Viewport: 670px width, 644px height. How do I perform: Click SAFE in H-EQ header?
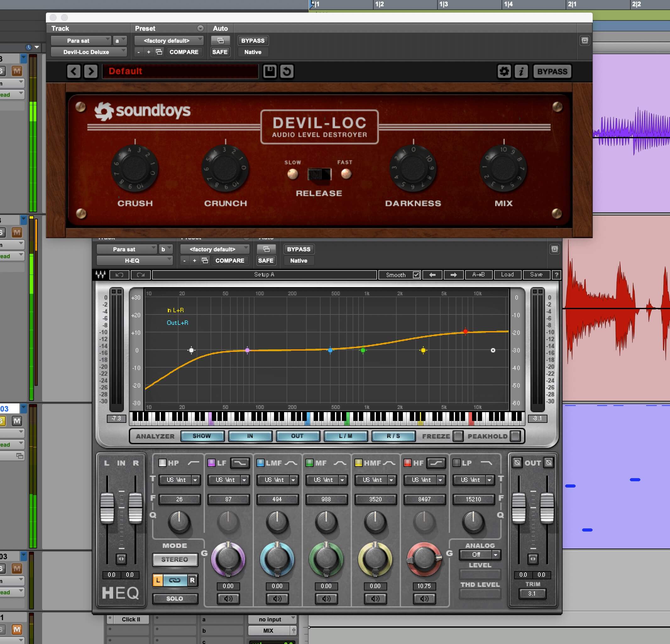click(266, 261)
